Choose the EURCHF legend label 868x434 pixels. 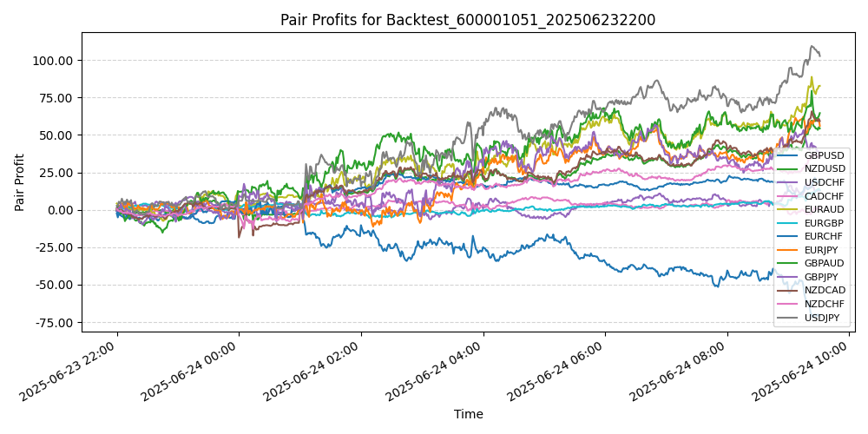824,236
